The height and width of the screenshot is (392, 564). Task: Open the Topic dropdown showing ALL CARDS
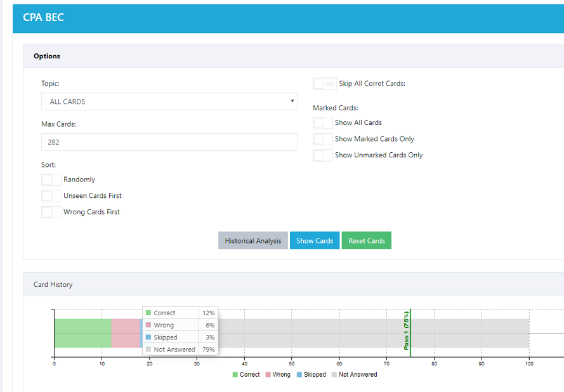[169, 101]
